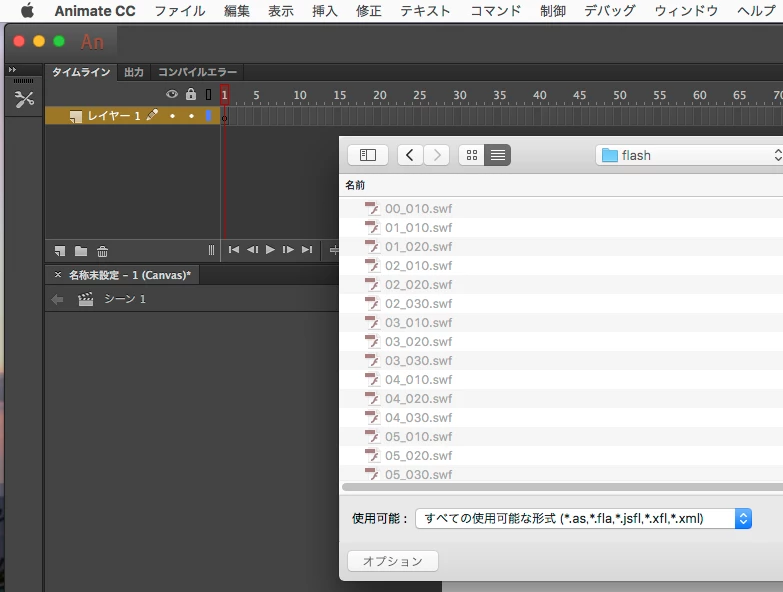
Task: Select file 00_010.swf
Action: (x=561, y=208)
